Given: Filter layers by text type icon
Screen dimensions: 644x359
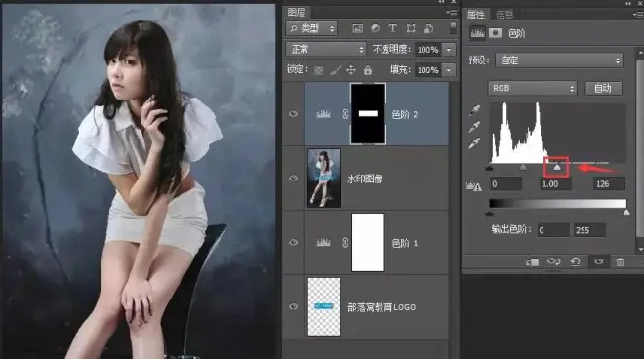Looking at the screenshot, I should [x=392, y=28].
